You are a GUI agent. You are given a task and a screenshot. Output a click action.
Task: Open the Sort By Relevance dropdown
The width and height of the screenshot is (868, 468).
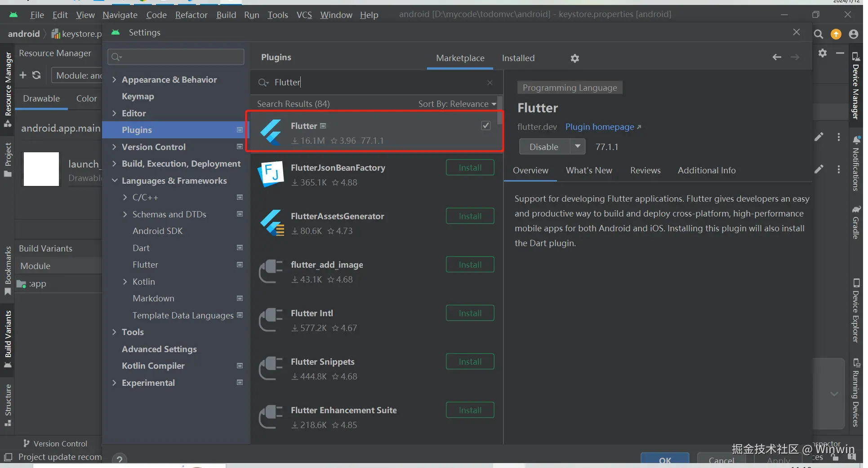coord(457,104)
